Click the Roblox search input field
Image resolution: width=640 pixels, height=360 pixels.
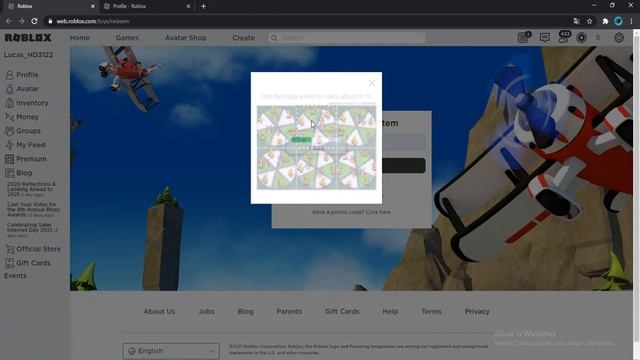coord(347,38)
